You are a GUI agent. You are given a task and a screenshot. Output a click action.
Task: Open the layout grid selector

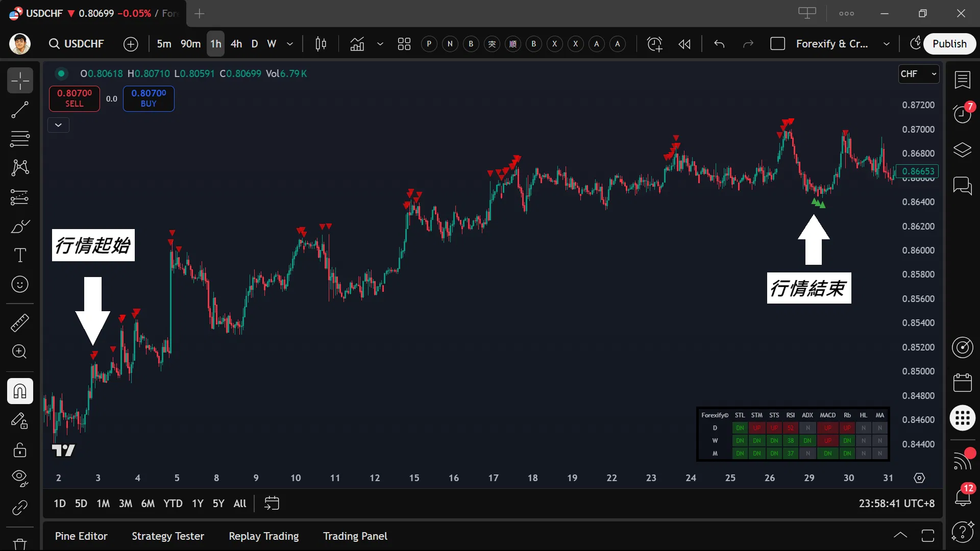point(404,44)
